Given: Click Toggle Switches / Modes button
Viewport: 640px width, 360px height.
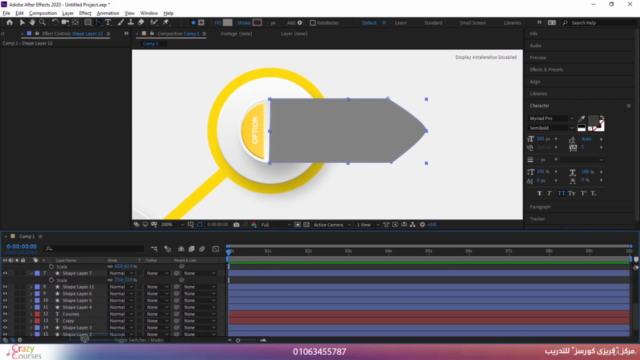Looking at the screenshot, I should coord(139,340).
